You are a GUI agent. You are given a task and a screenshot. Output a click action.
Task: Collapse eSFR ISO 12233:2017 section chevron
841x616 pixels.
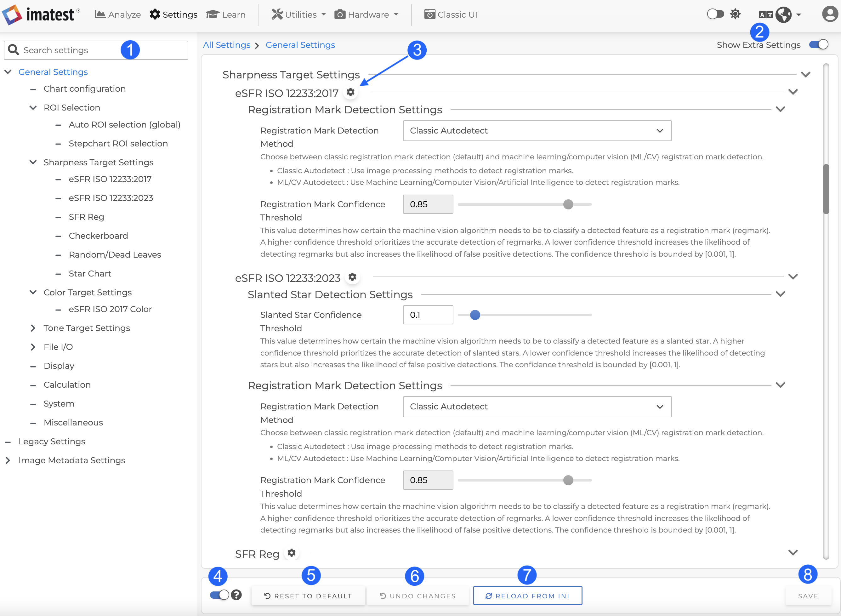793,92
